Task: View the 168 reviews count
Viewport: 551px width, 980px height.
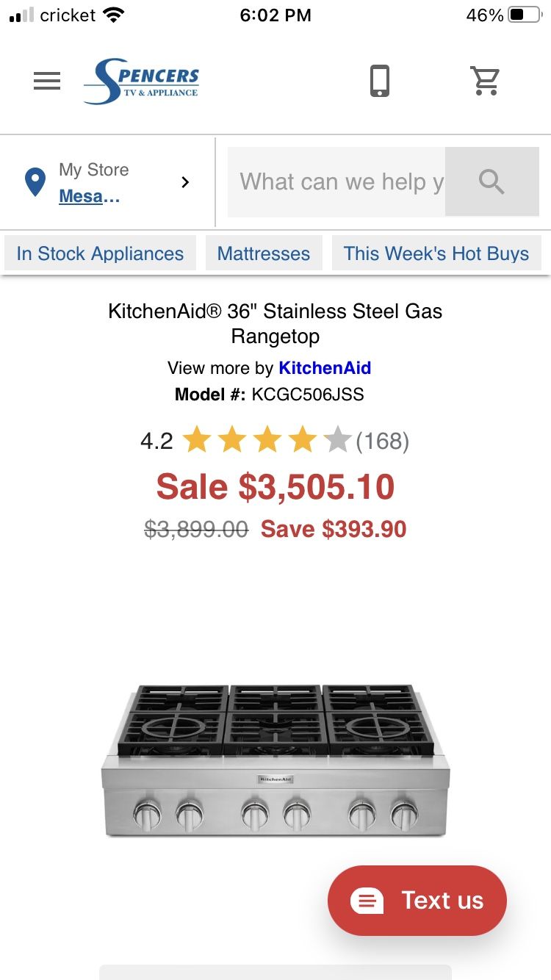Action: pos(382,441)
